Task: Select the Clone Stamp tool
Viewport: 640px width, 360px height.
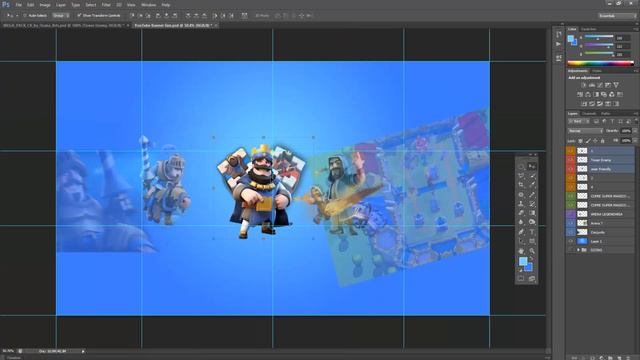Action: [x=521, y=204]
